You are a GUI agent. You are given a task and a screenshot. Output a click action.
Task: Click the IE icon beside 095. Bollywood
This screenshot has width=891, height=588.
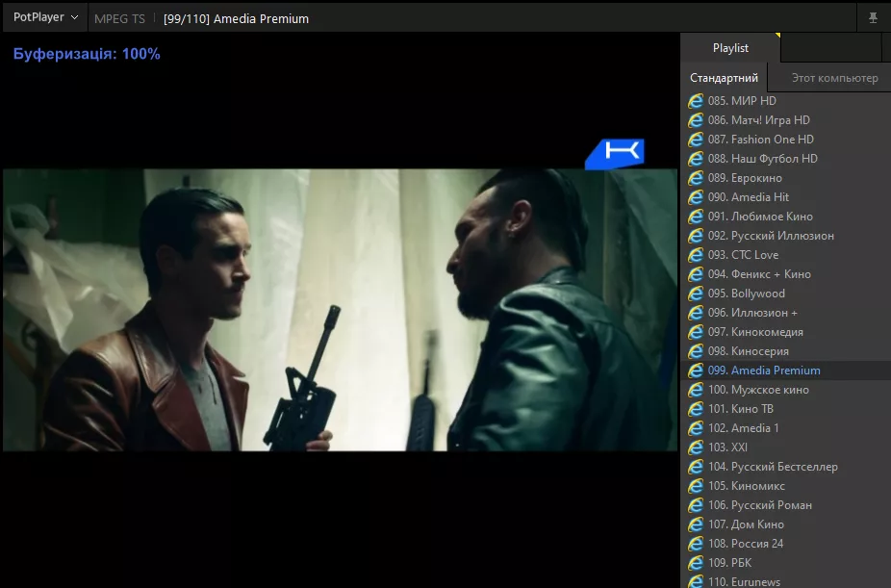(696, 294)
